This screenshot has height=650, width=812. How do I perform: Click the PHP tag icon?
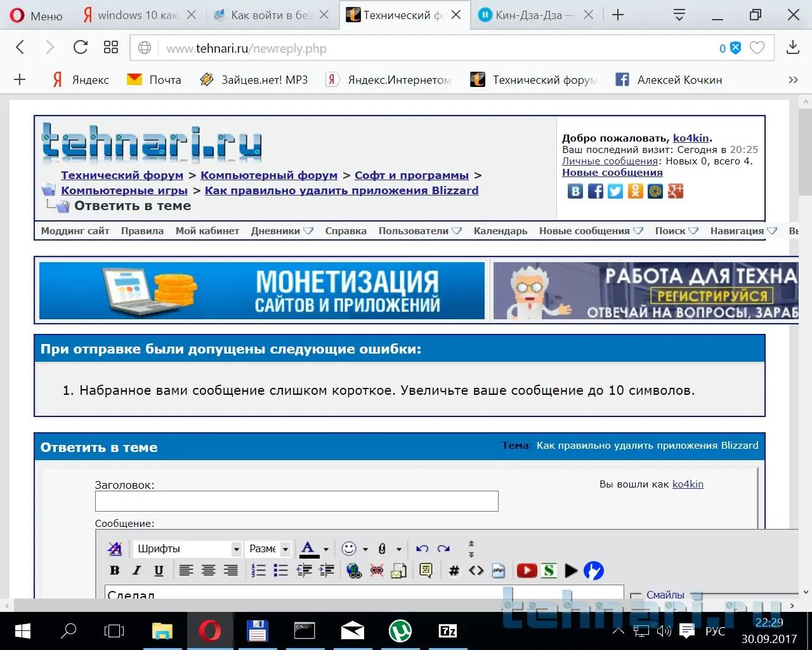pyautogui.click(x=498, y=571)
